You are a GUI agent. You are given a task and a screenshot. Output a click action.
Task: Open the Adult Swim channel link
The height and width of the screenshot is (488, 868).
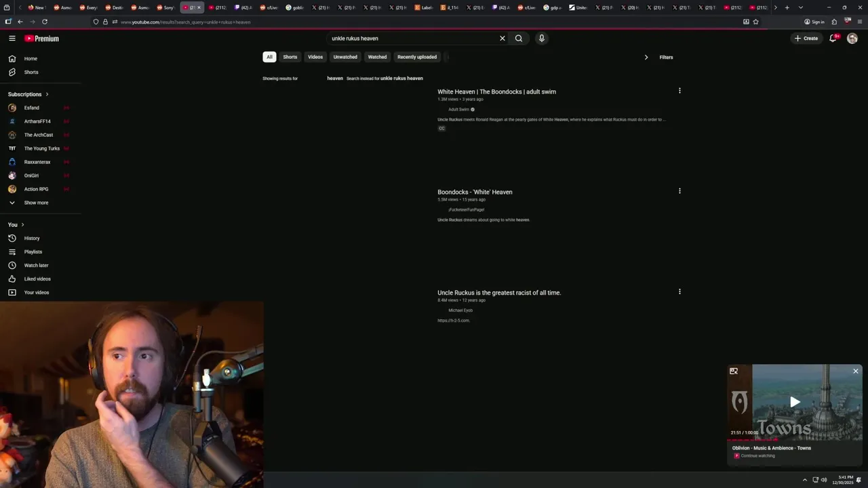[x=458, y=110]
